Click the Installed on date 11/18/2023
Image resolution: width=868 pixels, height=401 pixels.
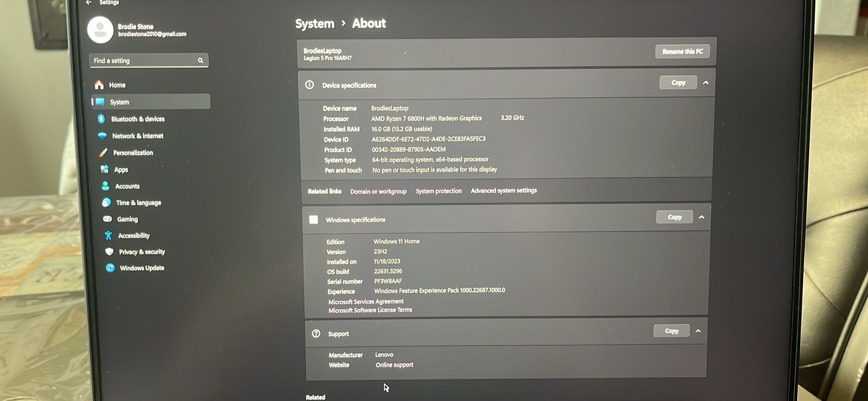[x=387, y=261]
